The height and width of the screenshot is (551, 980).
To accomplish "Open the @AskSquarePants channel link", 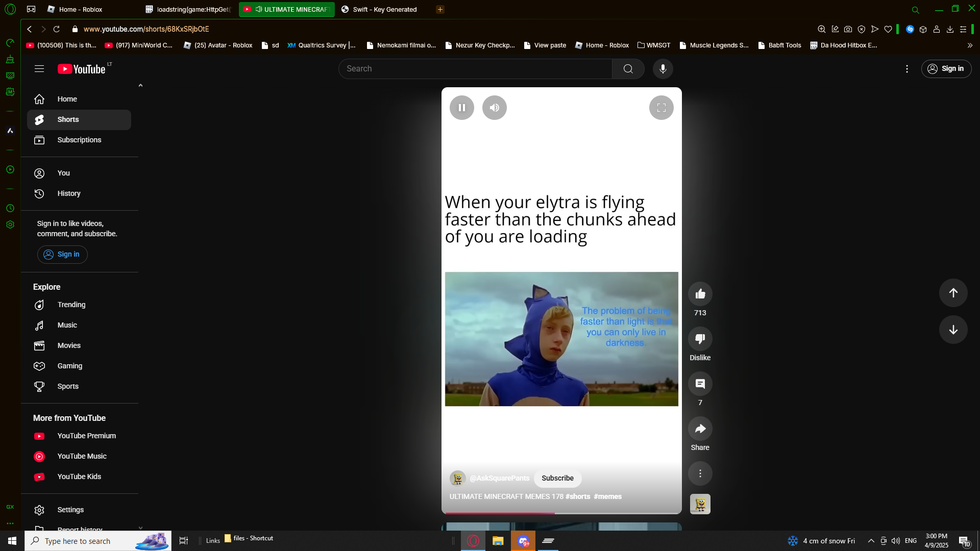I will [499, 478].
